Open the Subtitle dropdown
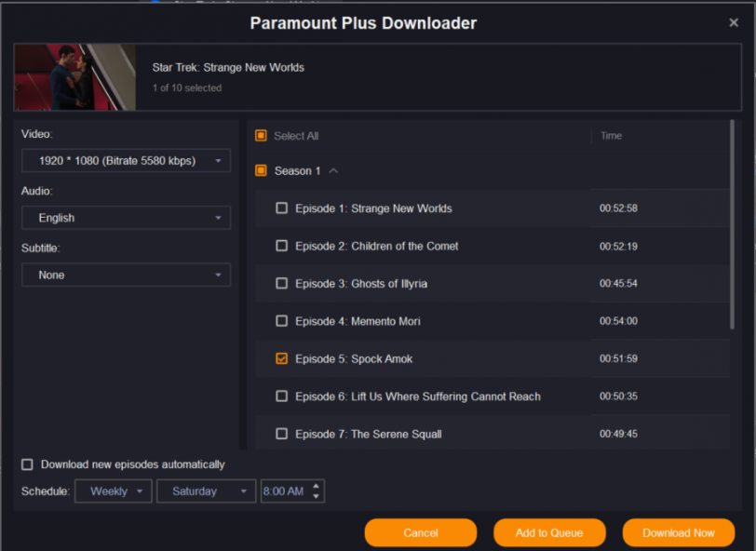 point(126,275)
